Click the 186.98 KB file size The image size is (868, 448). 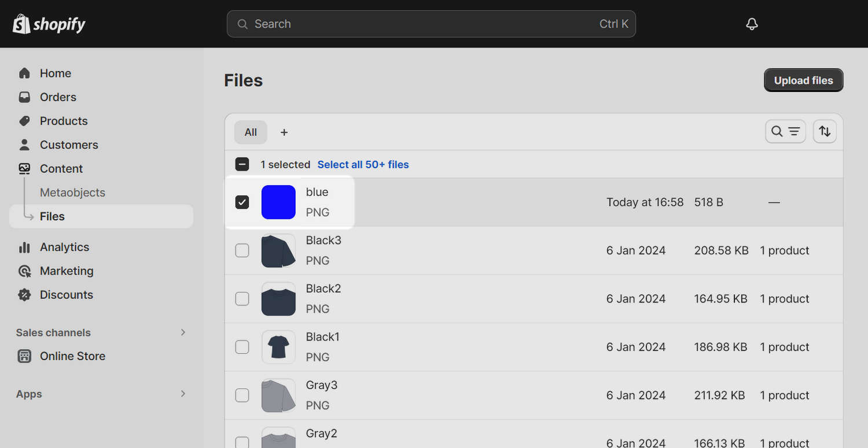(721, 347)
